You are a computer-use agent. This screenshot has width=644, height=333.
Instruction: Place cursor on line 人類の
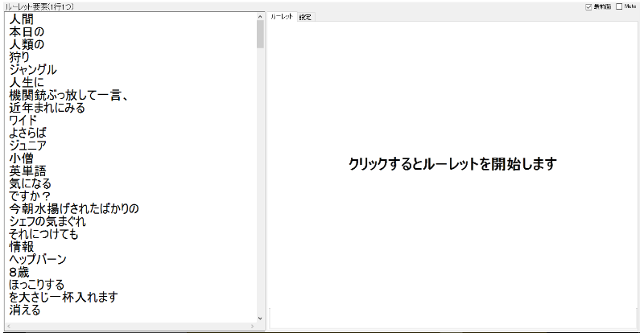pos(27,44)
